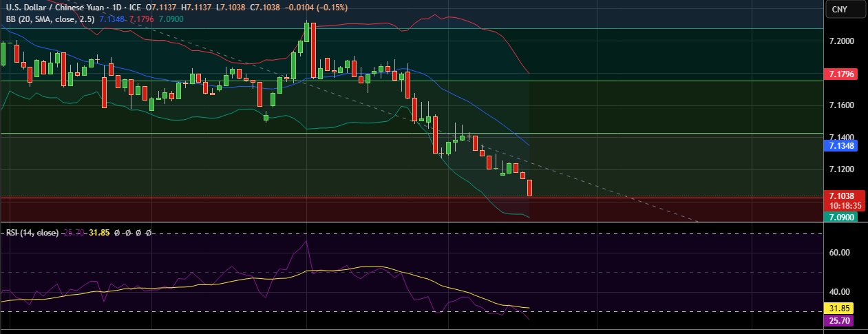Select the RSI (14, close) indicator legend
The height and width of the screenshot is (334, 868).
31,233
